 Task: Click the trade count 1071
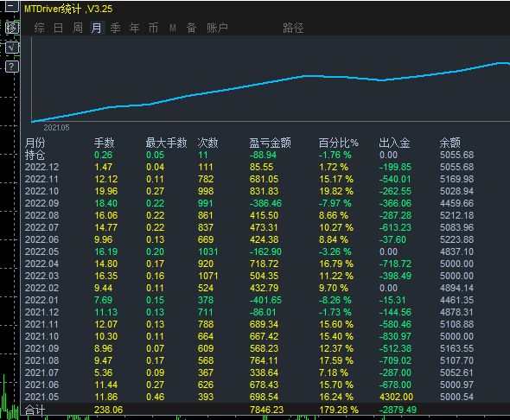click(x=207, y=276)
